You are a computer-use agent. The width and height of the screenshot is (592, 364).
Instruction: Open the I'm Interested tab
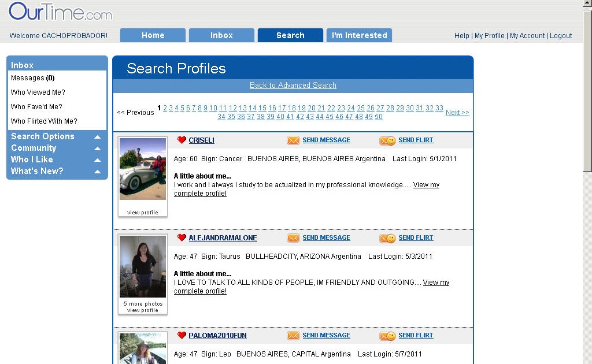pos(359,35)
